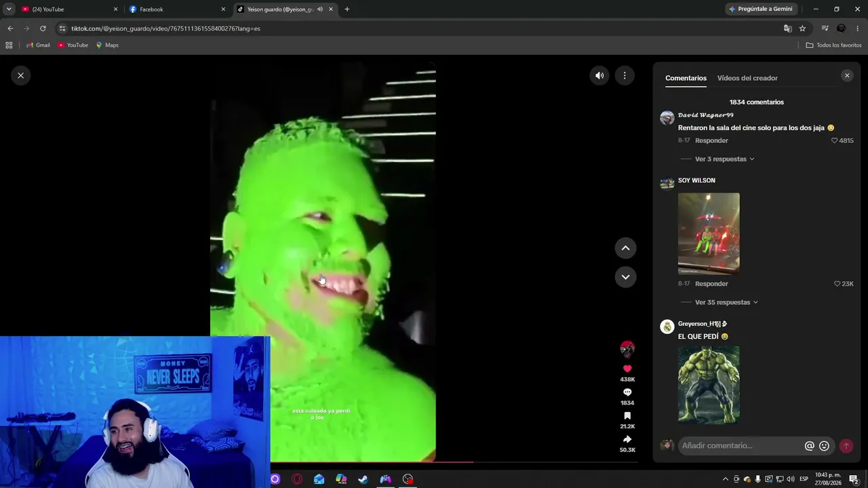Open SOY WILSON's comment image
The image size is (868, 488).
pos(709,234)
